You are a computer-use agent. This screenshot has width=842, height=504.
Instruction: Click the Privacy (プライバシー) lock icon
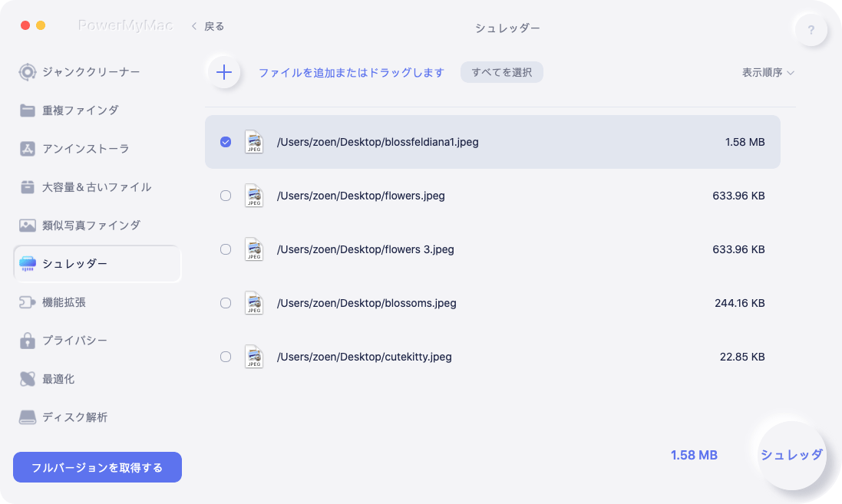[28, 341]
